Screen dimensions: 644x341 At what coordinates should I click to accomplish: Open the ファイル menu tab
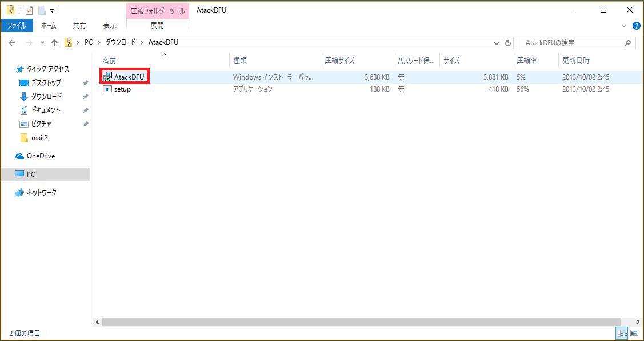tap(17, 26)
